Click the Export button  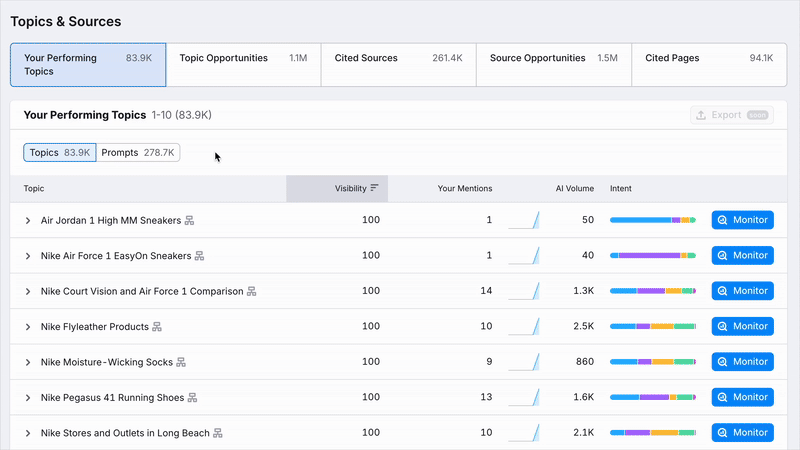(x=731, y=115)
